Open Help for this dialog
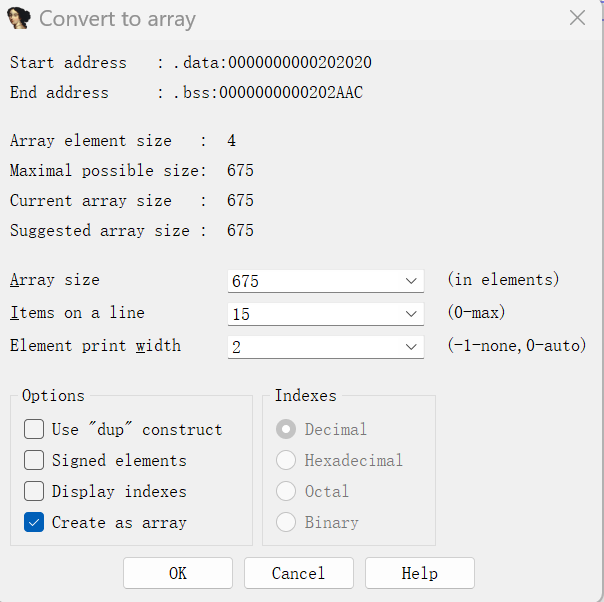 tap(419, 573)
